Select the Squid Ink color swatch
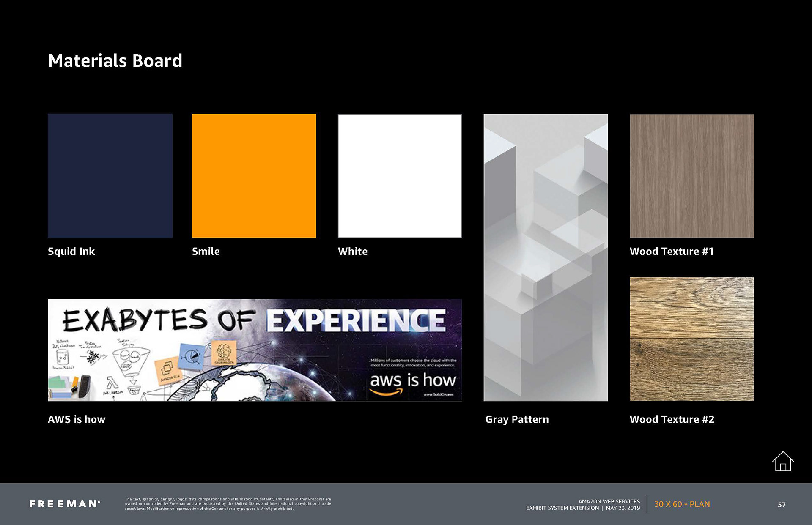The height and width of the screenshot is (525, 812). [110, 176]
